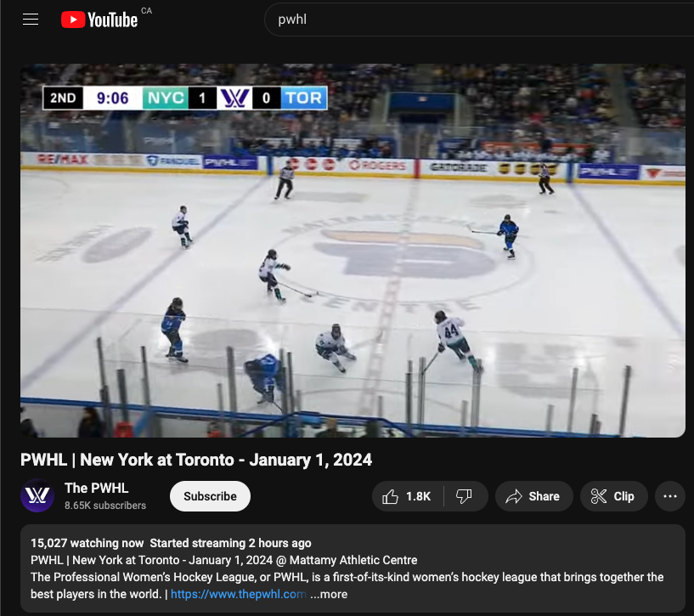694x616 pixels.
Task: Click the 8.65K subscribers text
Action: click(105, 506)
